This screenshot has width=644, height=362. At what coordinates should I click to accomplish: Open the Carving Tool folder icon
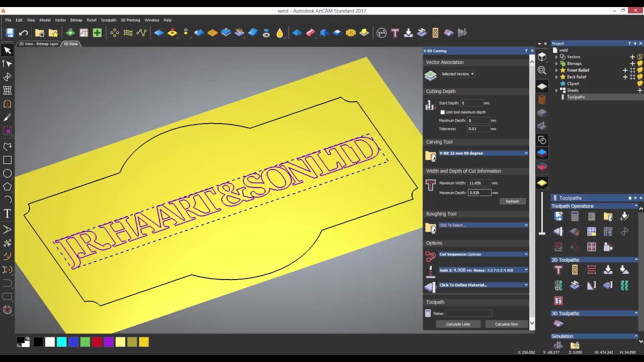pyautogui.click(x=431, y=156)
